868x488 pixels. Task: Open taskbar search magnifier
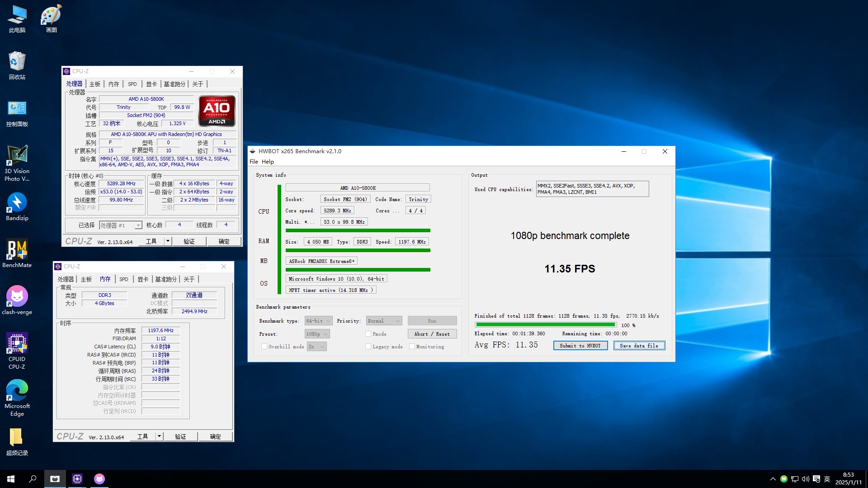[x=33, y=479]
